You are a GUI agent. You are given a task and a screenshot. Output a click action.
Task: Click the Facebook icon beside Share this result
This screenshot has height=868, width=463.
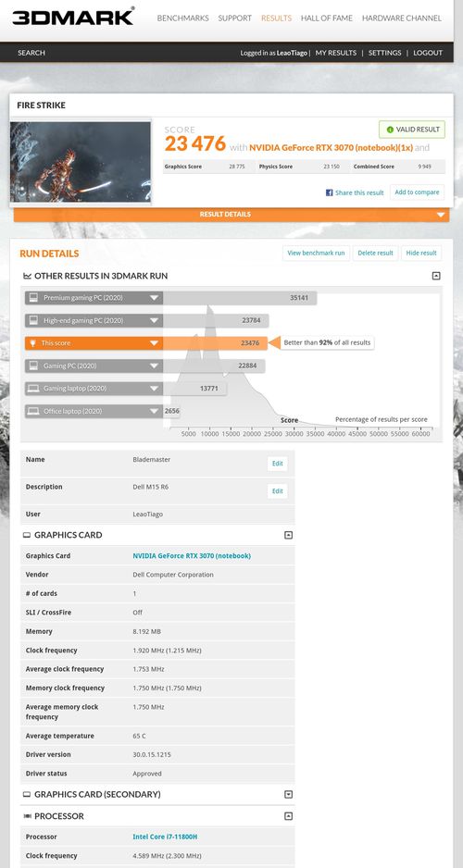329,192
